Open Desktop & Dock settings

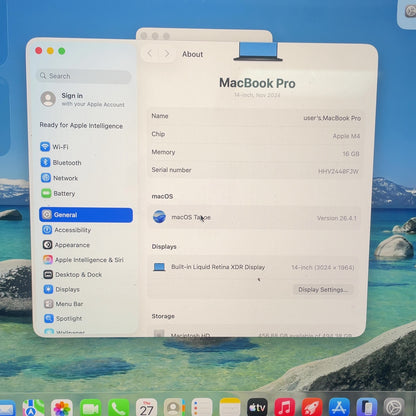tap(73, 274)
